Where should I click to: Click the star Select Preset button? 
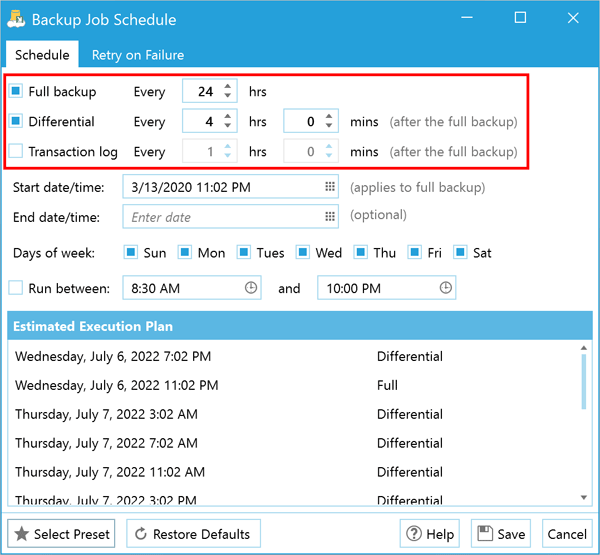[x=61, y=534]
